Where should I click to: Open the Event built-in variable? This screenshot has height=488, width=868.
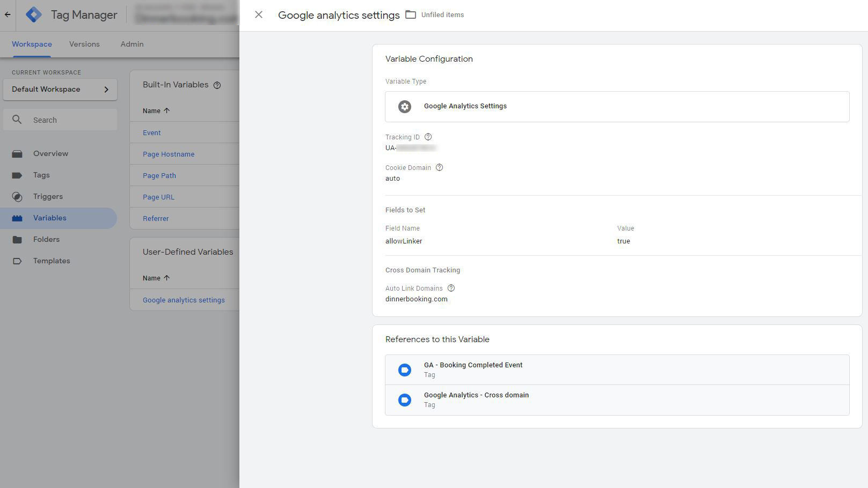151,132
